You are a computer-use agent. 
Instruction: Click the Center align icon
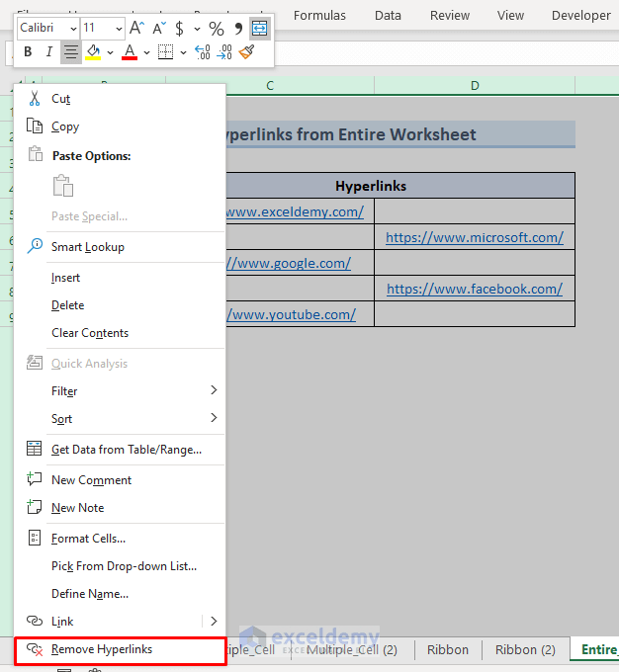click(x=71, y=52)
